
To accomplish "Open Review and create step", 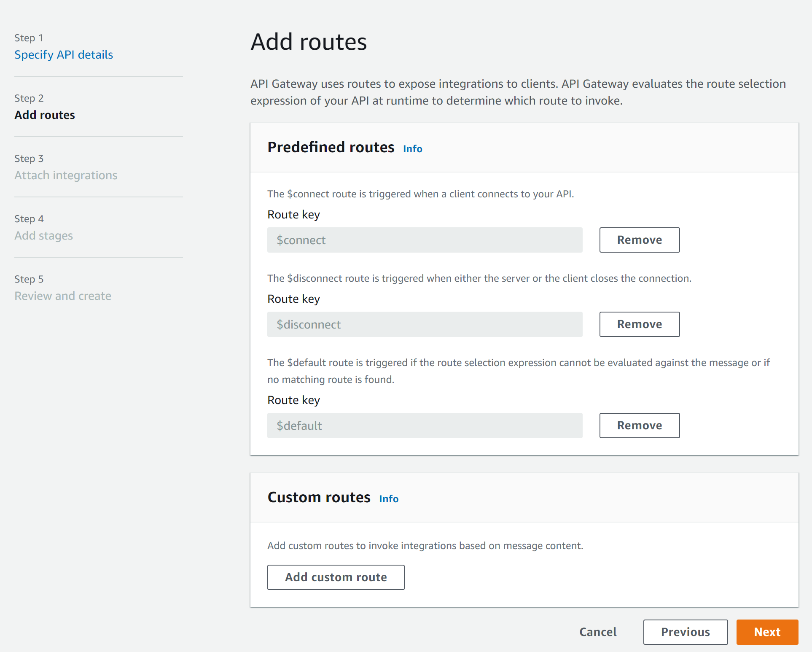I will (x=63, y=296).
